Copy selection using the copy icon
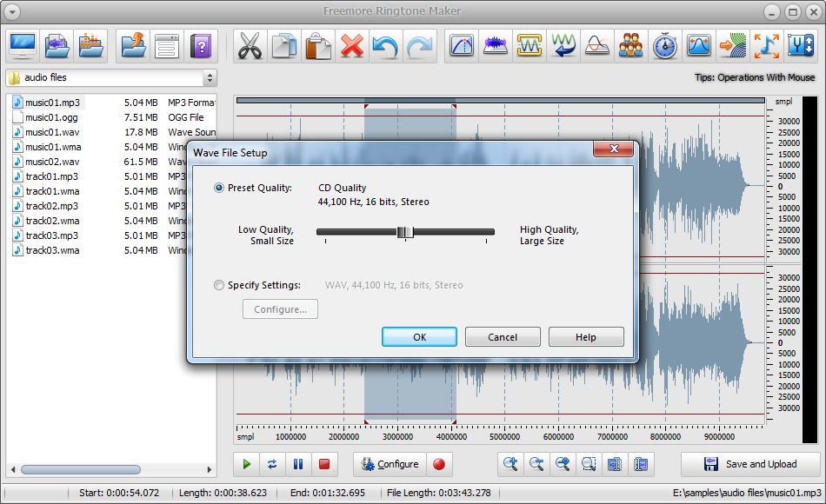 [284, 46]
